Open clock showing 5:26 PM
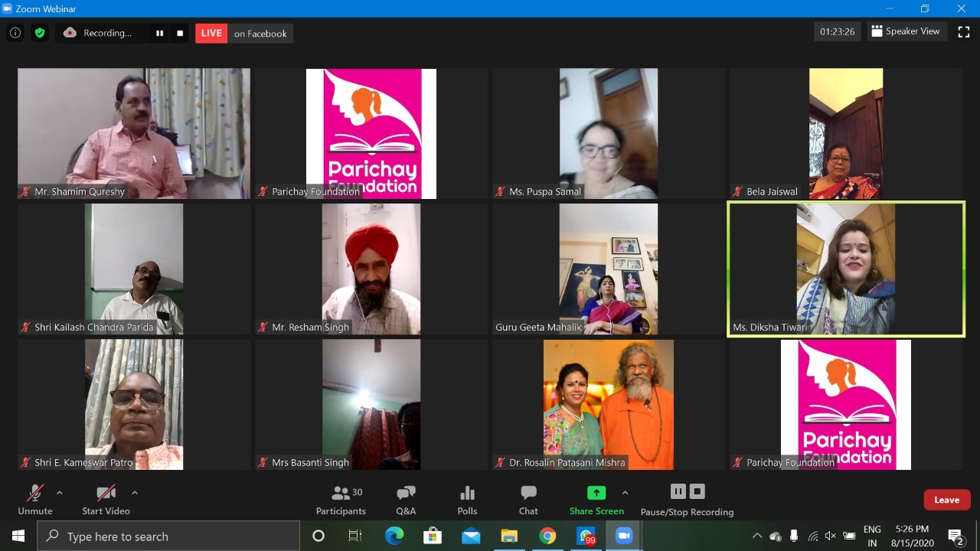 [x=912, y=536]
